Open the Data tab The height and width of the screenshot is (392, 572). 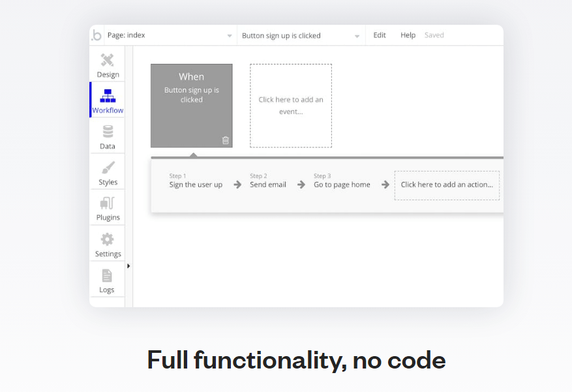pos(108,137)
